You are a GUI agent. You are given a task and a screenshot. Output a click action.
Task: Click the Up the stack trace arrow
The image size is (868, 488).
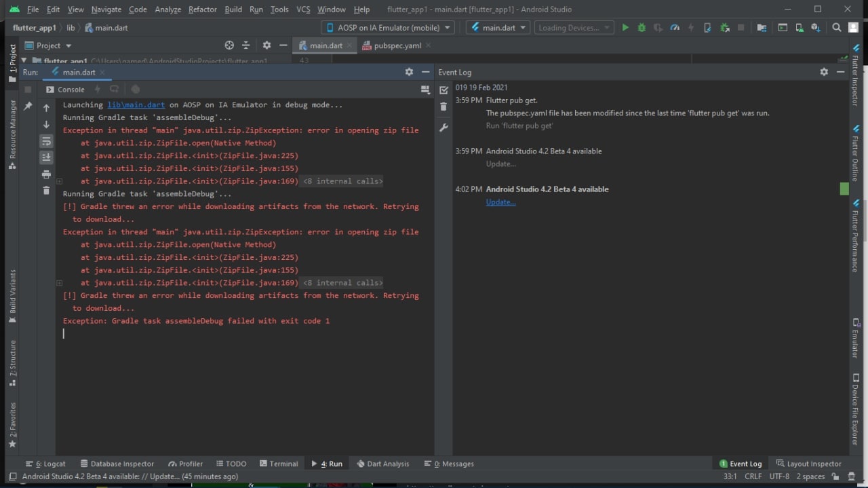(x=46, y=108)
